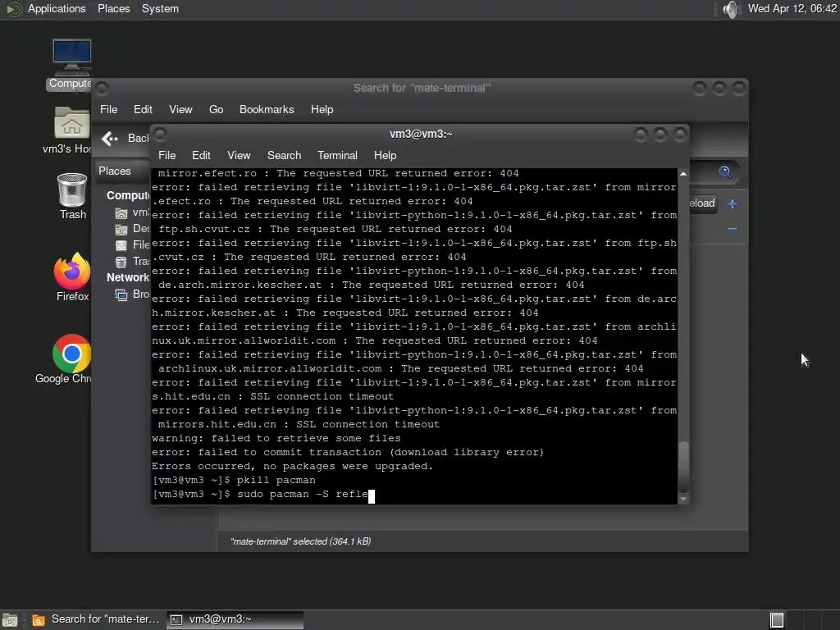The width and height of the screenshot is (840, 630).
Task: Click the "Network" heading in sidebar
Action: pos(127,277)
